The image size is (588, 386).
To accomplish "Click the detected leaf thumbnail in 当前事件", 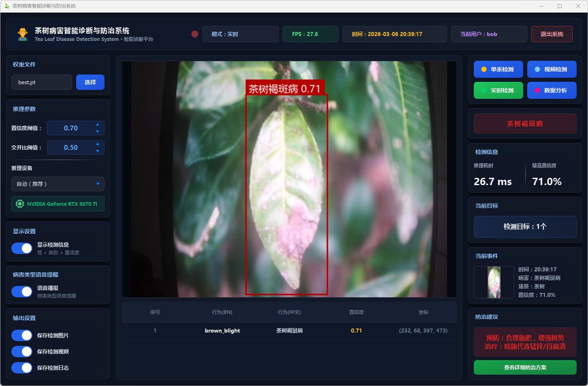I will [x=494, y=282].
